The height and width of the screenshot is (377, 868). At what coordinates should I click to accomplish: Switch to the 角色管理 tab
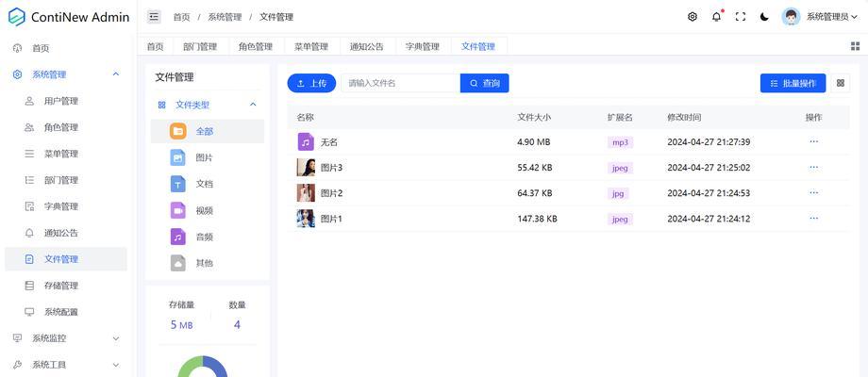coord(256,46)
